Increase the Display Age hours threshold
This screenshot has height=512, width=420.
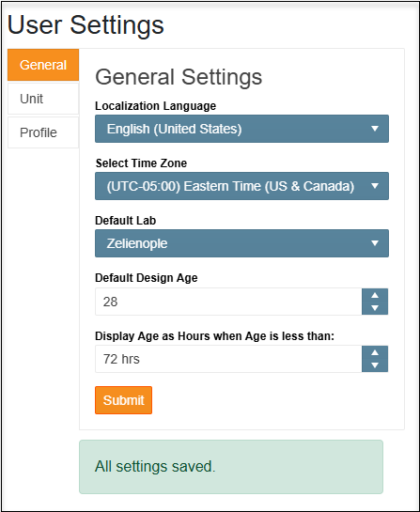[x=375, y=352]
